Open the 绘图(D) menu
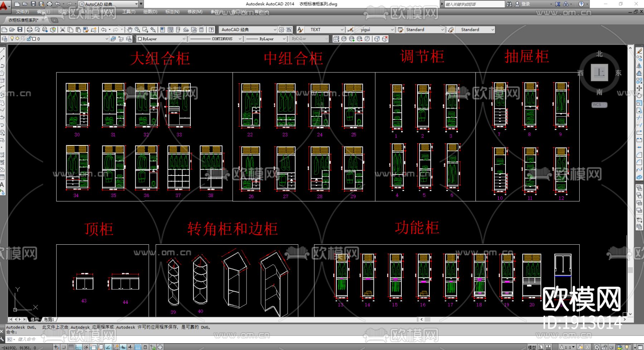Image resolution: width=644 pixels, height=350 pixels. [x=150, y=12]
